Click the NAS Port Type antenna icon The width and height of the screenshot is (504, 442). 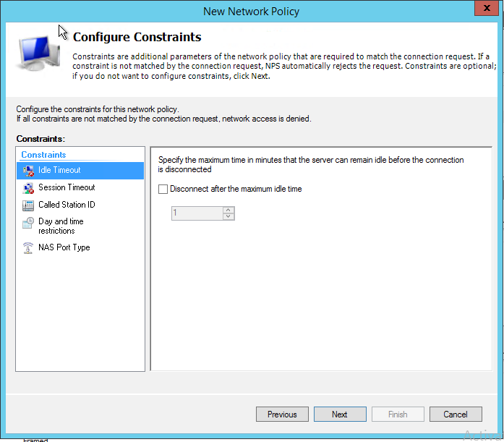coord(28,248)
